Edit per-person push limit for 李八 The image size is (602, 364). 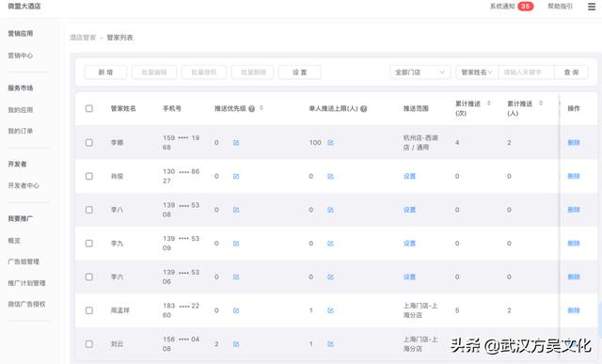coord(330,210)
